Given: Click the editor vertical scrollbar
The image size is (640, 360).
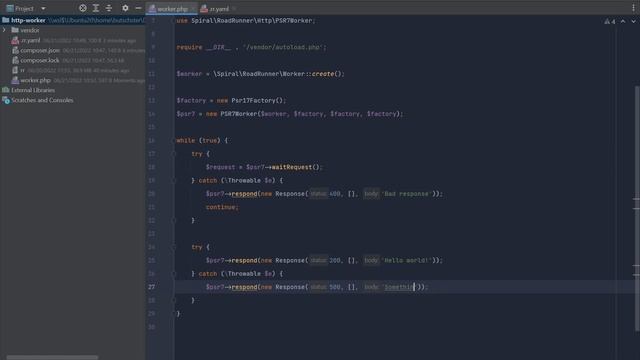Looking at the screenshot, I should [x=637, y=208].
